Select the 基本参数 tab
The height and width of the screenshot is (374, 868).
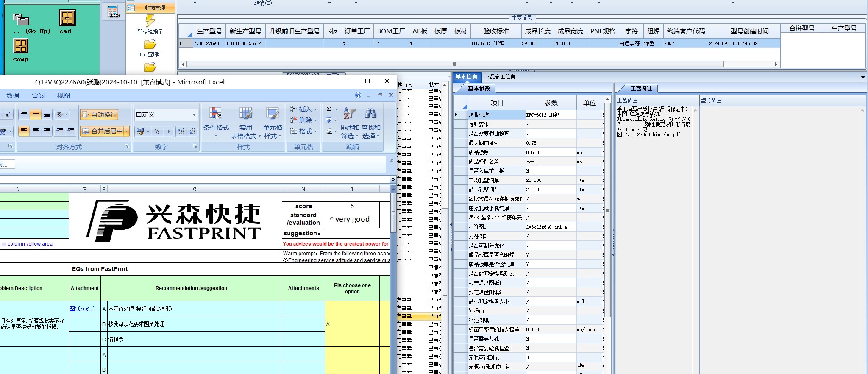(479, 88)
